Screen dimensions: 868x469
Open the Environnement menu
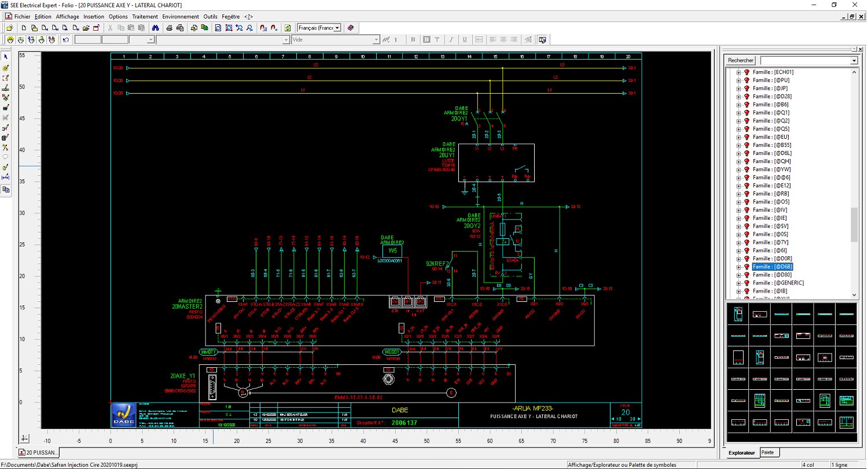coord(181,17)
